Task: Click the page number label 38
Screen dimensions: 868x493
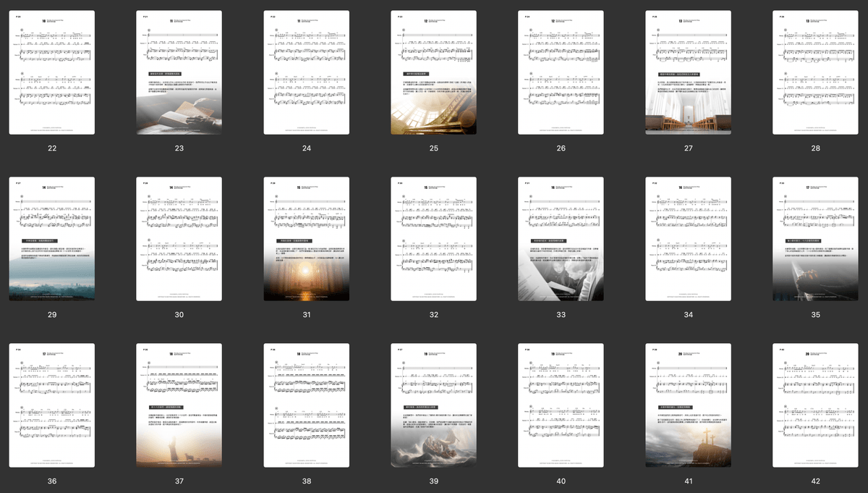Action: [307, 481]
